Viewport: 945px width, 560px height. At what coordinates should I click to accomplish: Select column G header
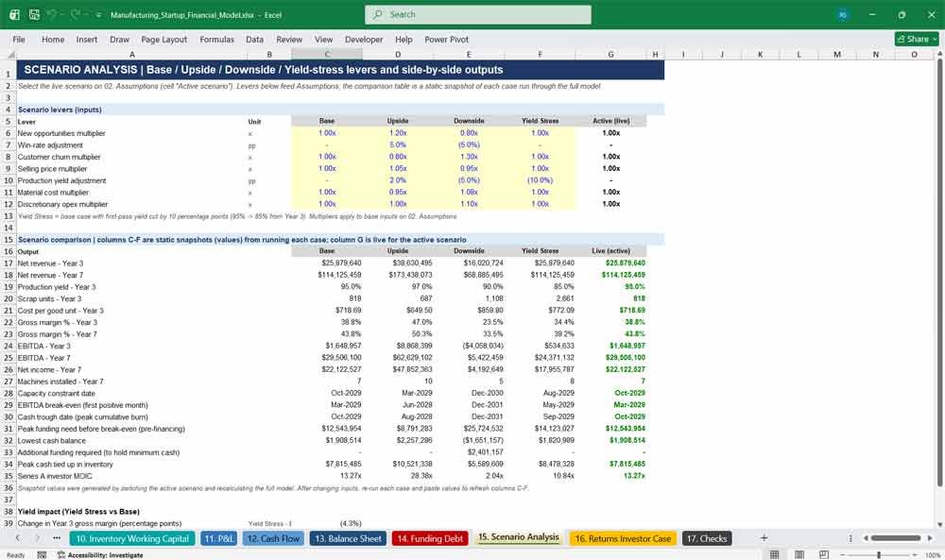point(610,54)
